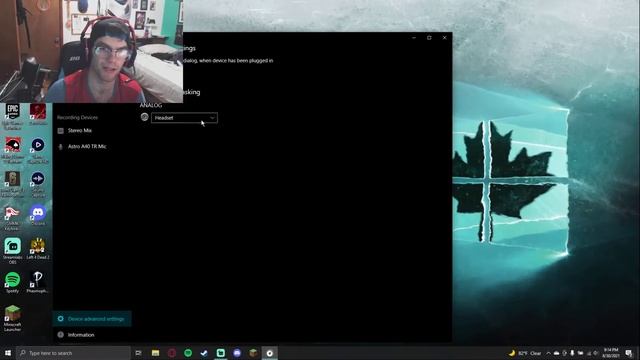640x360 pixels.
Task: Launch Streamlabs OBS from desktop
Action: pos(13,251)
